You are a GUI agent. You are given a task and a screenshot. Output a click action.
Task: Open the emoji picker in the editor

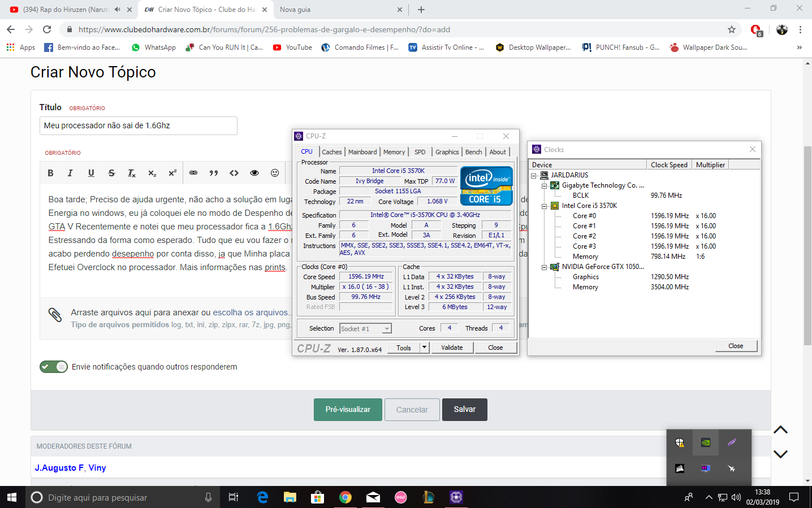(x=275, y=173)
